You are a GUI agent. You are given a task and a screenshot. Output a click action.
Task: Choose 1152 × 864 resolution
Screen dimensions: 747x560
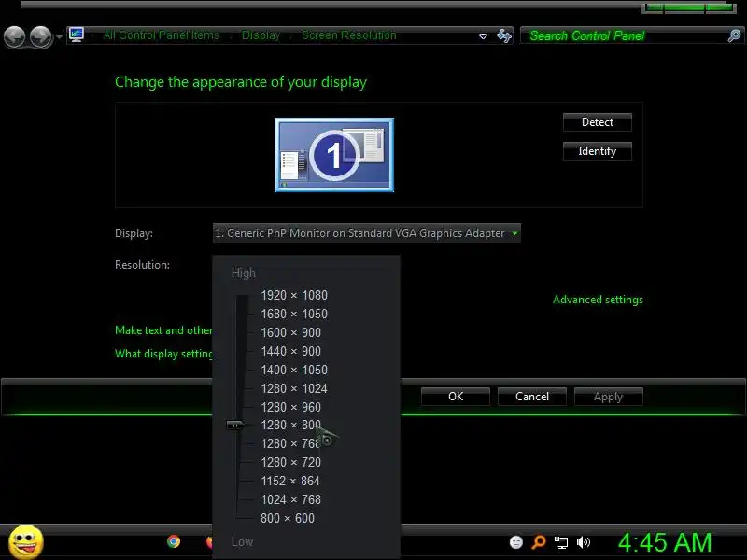(x=290, y=481)
